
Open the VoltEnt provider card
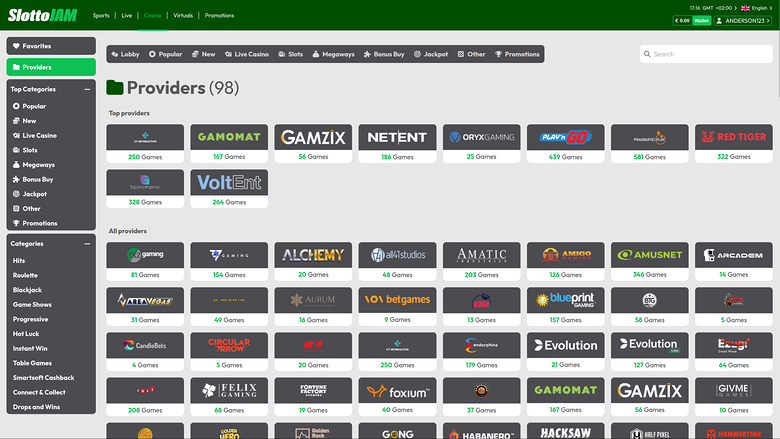coord(229,189)
